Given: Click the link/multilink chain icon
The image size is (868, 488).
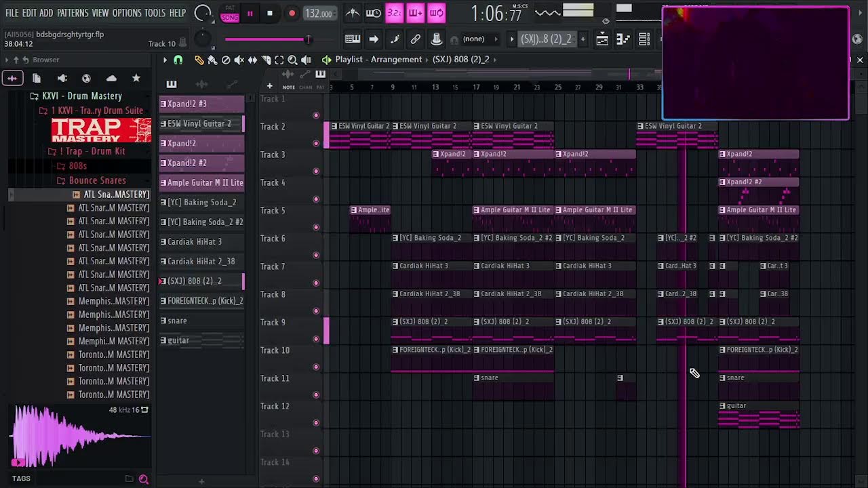Looking at the screenshot, I should 416,39.
